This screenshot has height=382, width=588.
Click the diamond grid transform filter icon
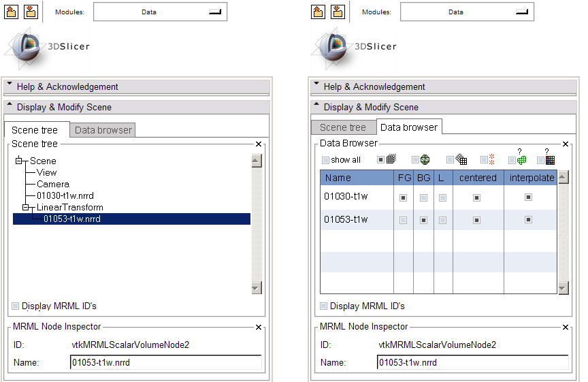(x=461, y=159)
